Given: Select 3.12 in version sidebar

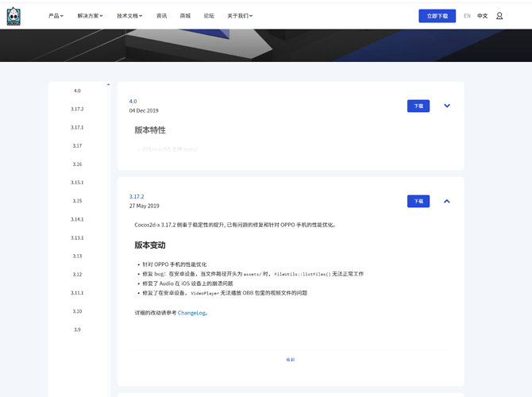Looking at the screenshot, I should point(77,274).
